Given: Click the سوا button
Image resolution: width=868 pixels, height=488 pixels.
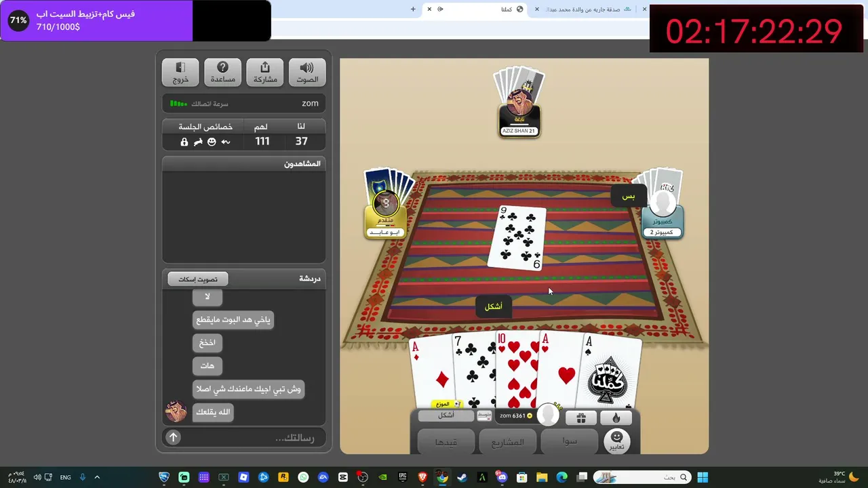Looking at the screenshot, I should pyautogui.click(x=570, y=442).
